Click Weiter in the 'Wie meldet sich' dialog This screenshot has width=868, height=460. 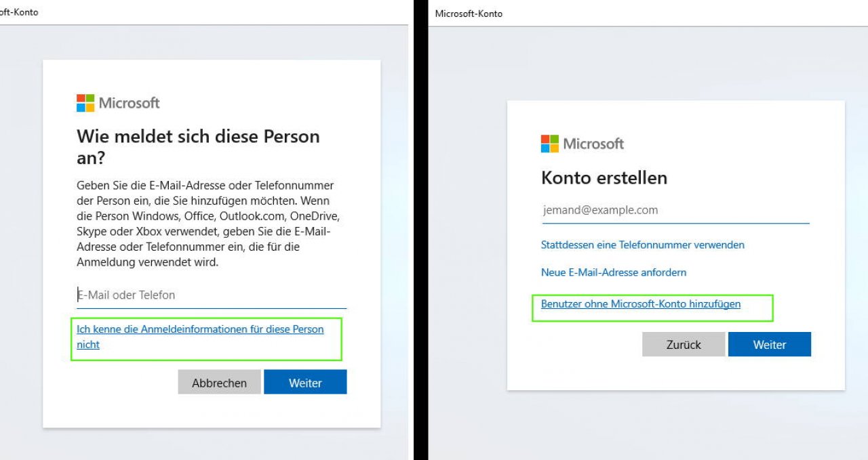[x=305, y=383]
